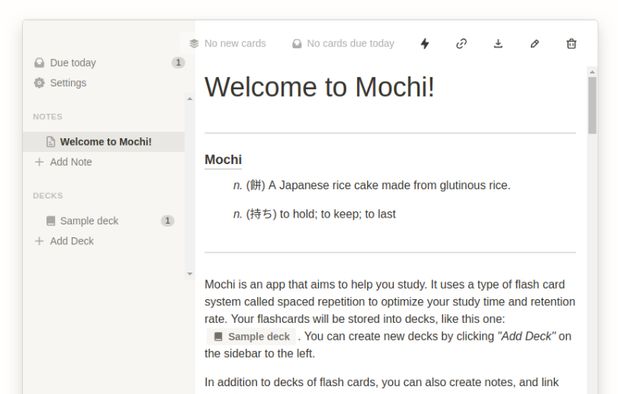618x394 pixels.
Task: Click the 'to hold; to keep; to last' line
Action: 314,214
